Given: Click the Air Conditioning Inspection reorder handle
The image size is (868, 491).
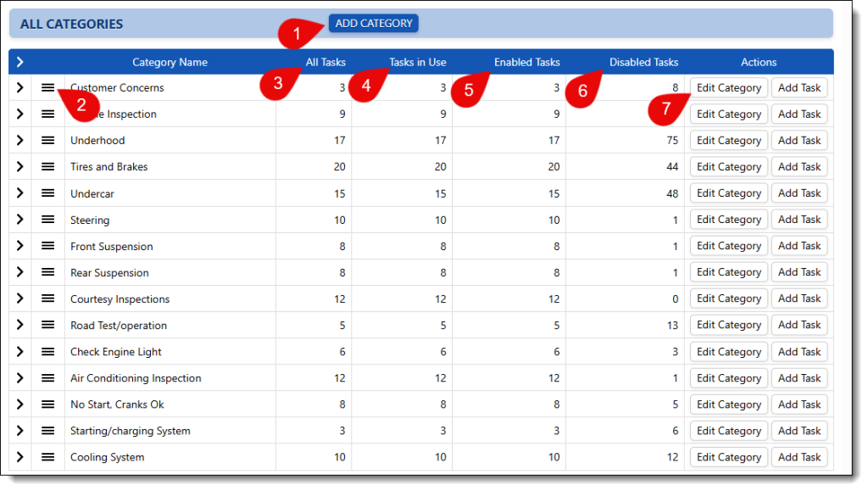Looking at the screenshot, I should click(48, 378).
